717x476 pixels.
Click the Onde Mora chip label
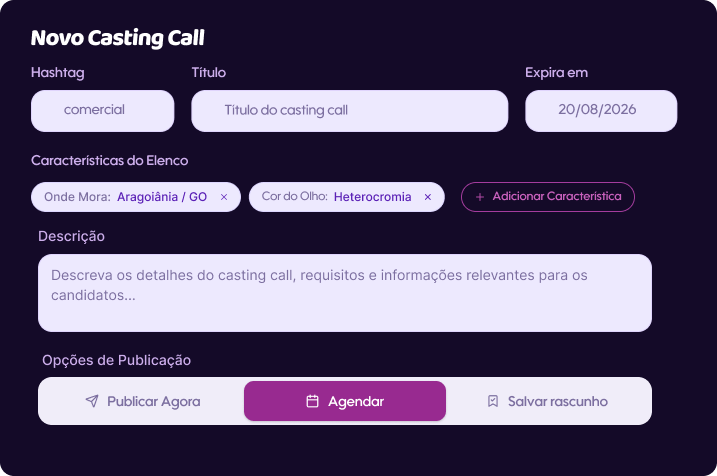coord(77,197)
